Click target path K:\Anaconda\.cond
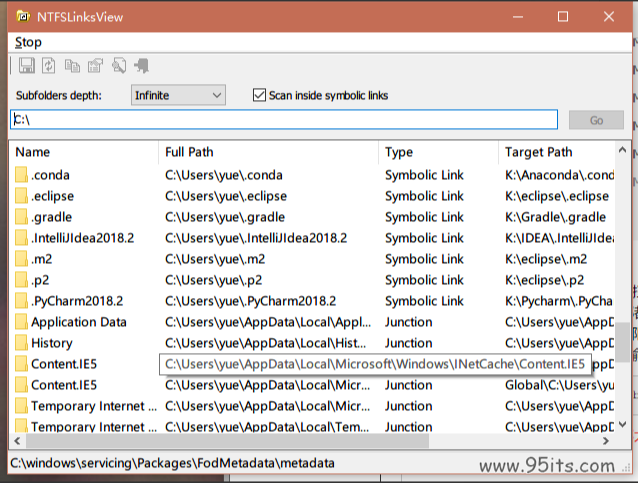This screenshot has width=638, height=483. pos(559,175)
